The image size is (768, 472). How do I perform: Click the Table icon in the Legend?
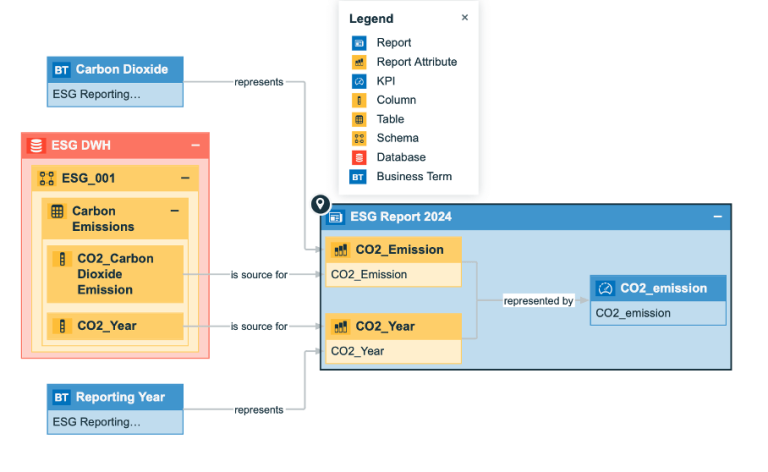pos(359,119)
